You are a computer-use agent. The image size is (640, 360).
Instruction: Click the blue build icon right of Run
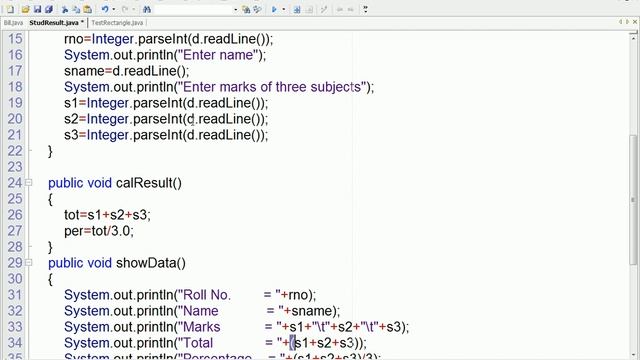click(x=297, y=9)
